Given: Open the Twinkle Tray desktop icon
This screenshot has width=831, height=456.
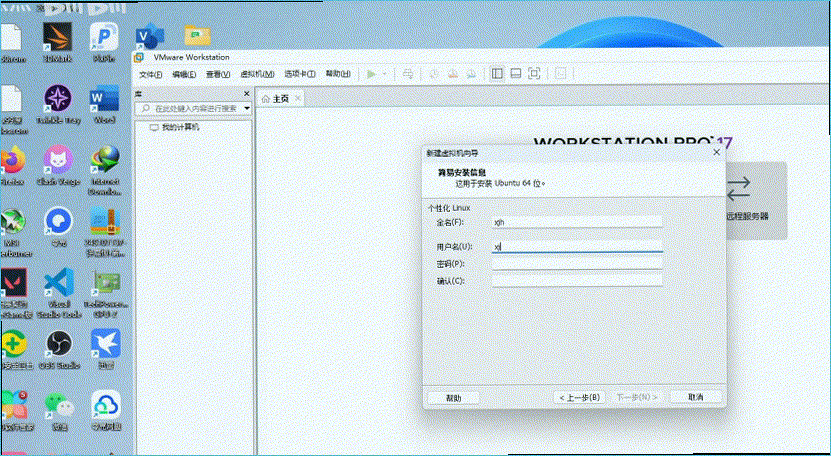Looking at the screenshot, I should tap(58, 104).
